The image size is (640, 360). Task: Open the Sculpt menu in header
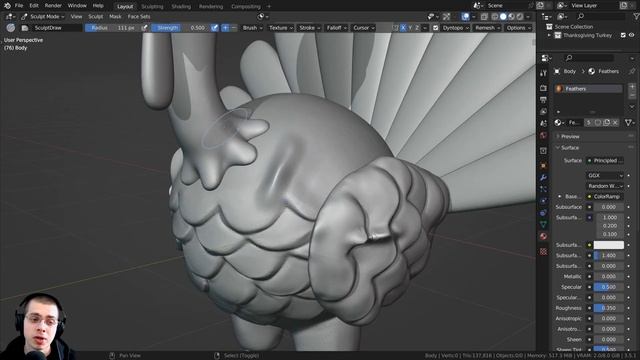[x=96, y=17]
